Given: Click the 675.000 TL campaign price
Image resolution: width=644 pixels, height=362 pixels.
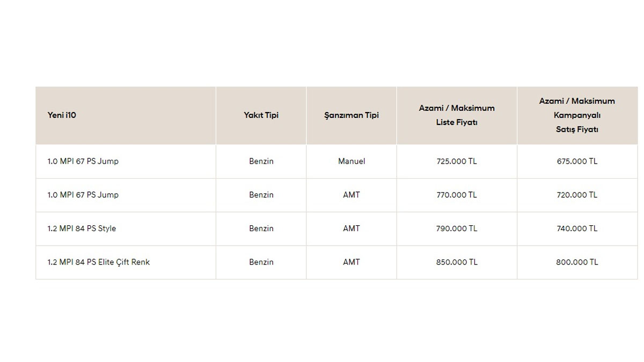Looking at the screenshot, I should point(577,161).
